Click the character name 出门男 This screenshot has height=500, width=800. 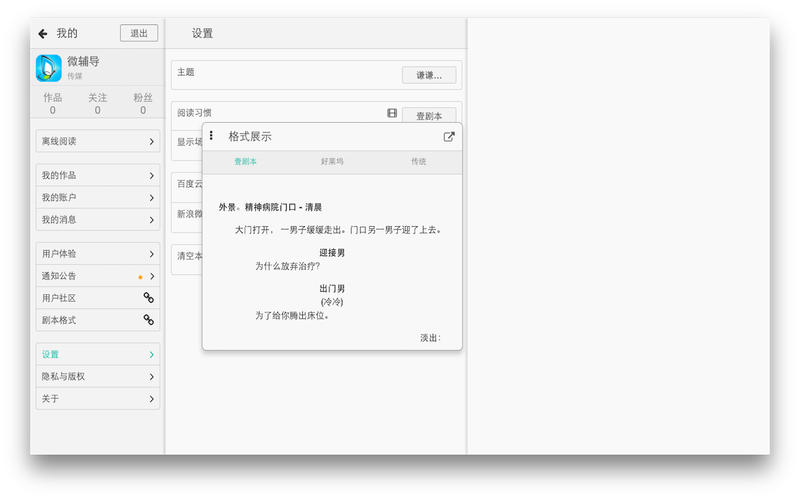[x=332, y=289]
